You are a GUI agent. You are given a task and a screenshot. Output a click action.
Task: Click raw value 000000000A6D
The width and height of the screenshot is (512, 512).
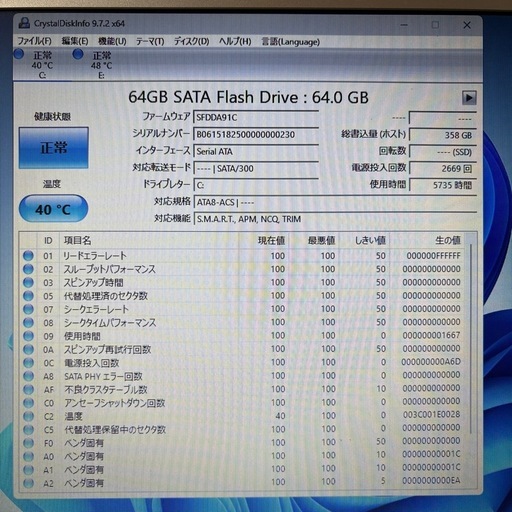[x=431, y=362]
